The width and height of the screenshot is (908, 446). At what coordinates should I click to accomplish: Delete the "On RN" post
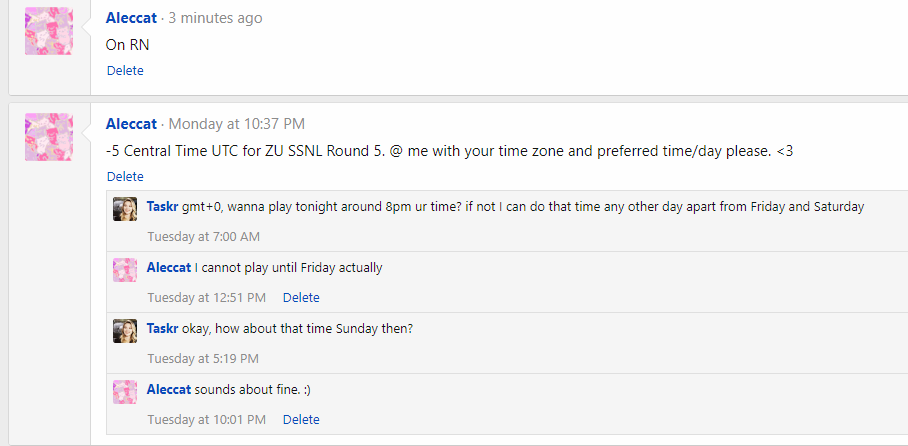coord(125,70)
